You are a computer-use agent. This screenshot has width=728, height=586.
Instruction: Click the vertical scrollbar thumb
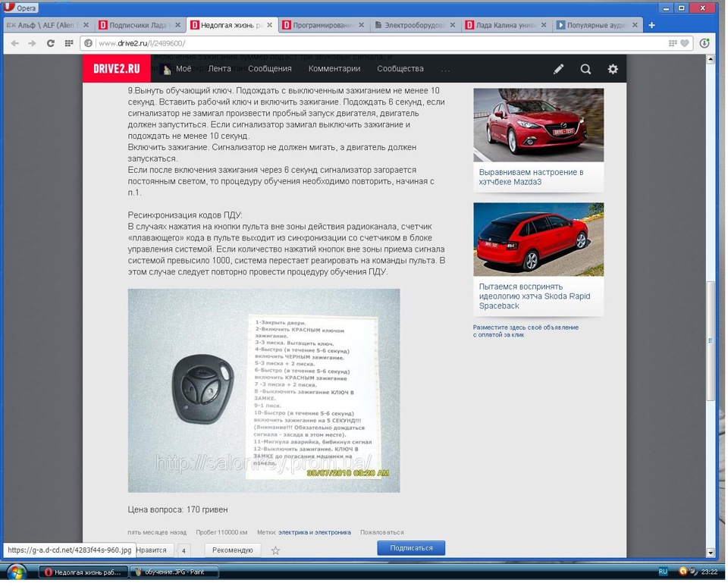point(711,340)
